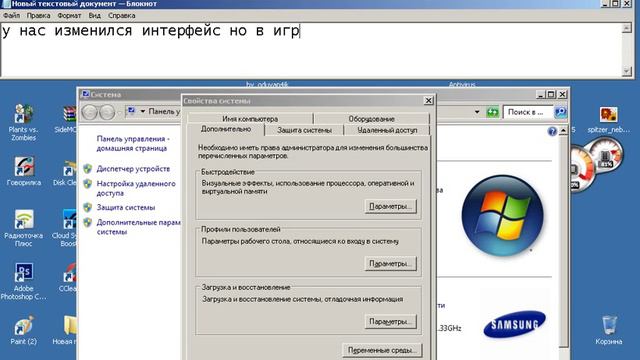Select the Дополнительно tab
The height and width of the screenshot is (360, 640).
(x=226, y=129)
